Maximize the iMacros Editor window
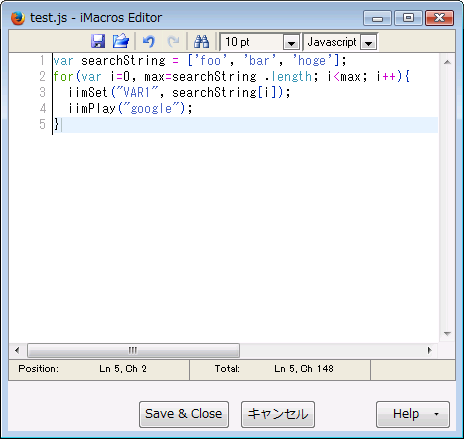 click(408, 18)
